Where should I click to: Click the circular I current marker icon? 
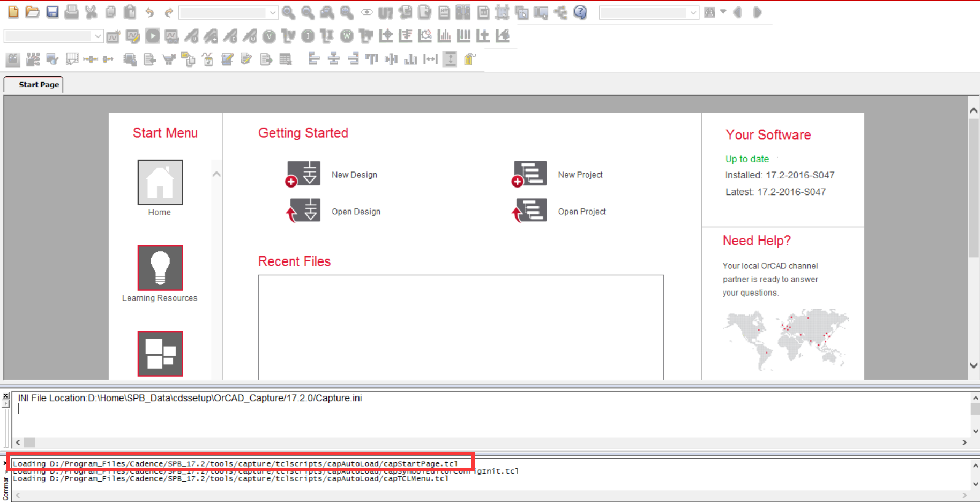(x=308, y=36)
